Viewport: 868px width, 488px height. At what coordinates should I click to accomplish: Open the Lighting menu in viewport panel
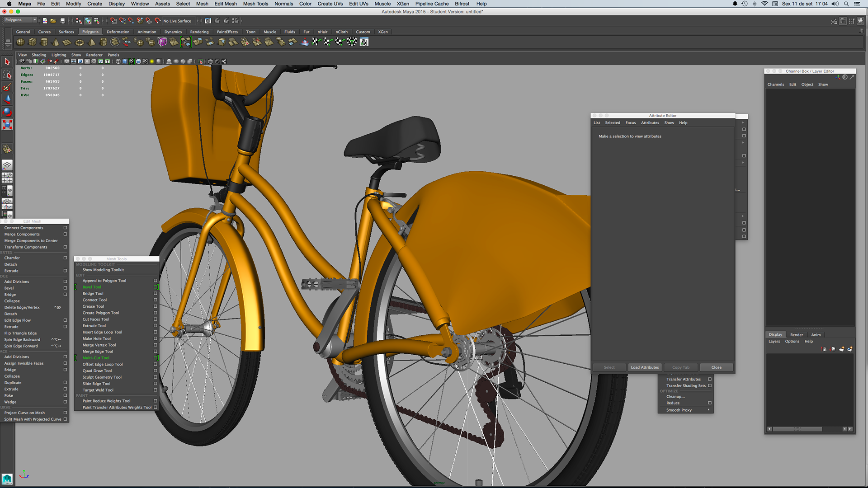click(x=59, y=55)
